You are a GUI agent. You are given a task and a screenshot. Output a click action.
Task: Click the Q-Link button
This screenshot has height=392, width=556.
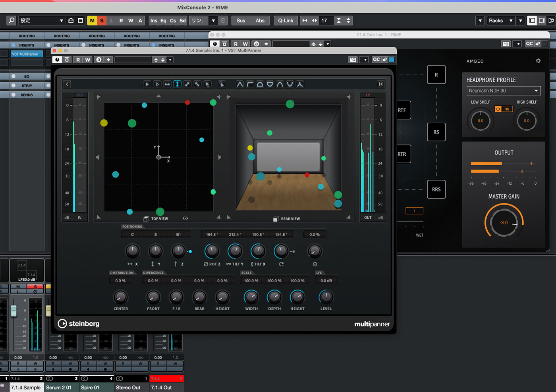coord(286,21)
